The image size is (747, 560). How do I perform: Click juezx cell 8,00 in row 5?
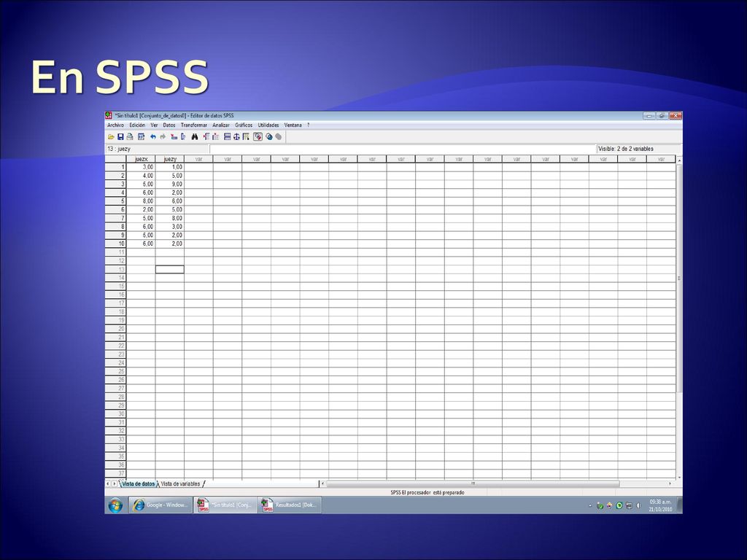click(x=141, y=201)
